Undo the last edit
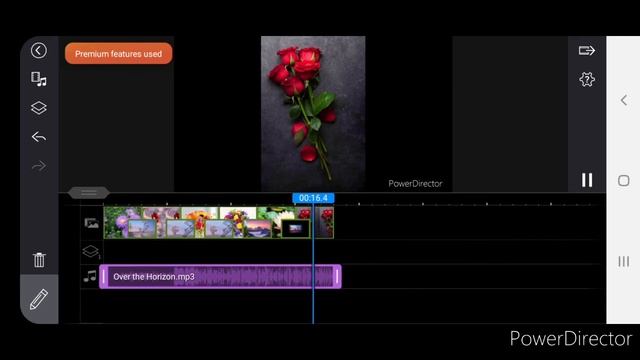640x360 pixels. [39, 137]
